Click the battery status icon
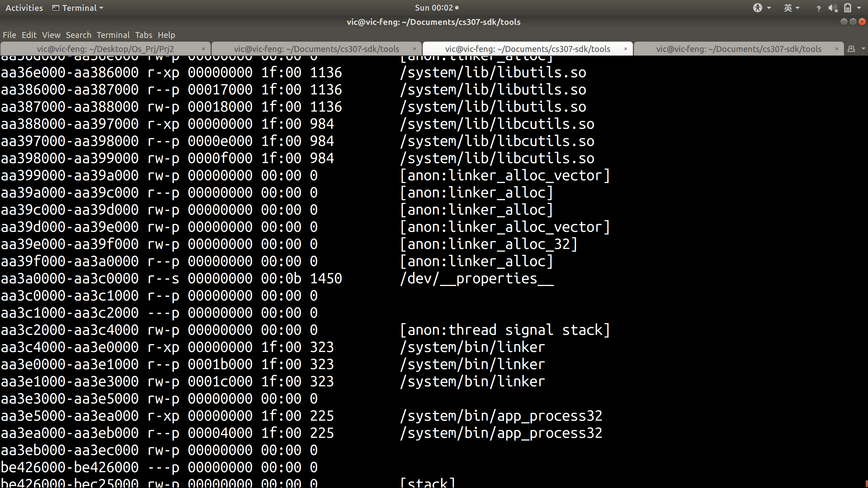Viewport: 868px width, 488px height. (848, 8)
